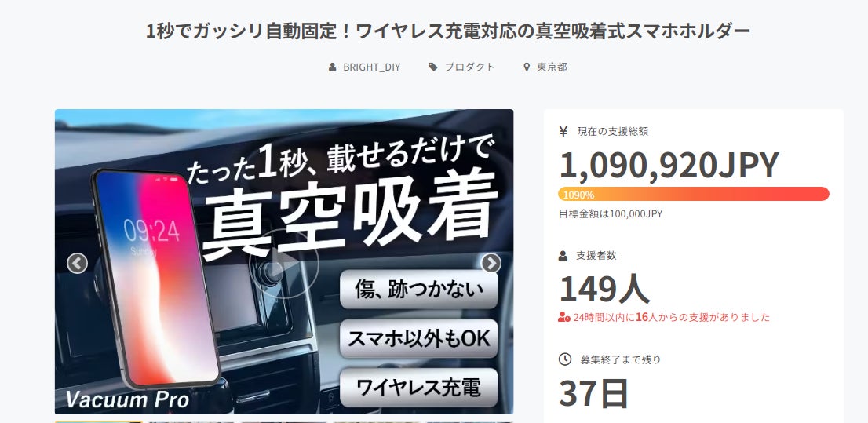Click the clock icon beside 募集終了まで残り
This screenshot has height=423, width=868.
pyautogui.click(x=564, y=359)
